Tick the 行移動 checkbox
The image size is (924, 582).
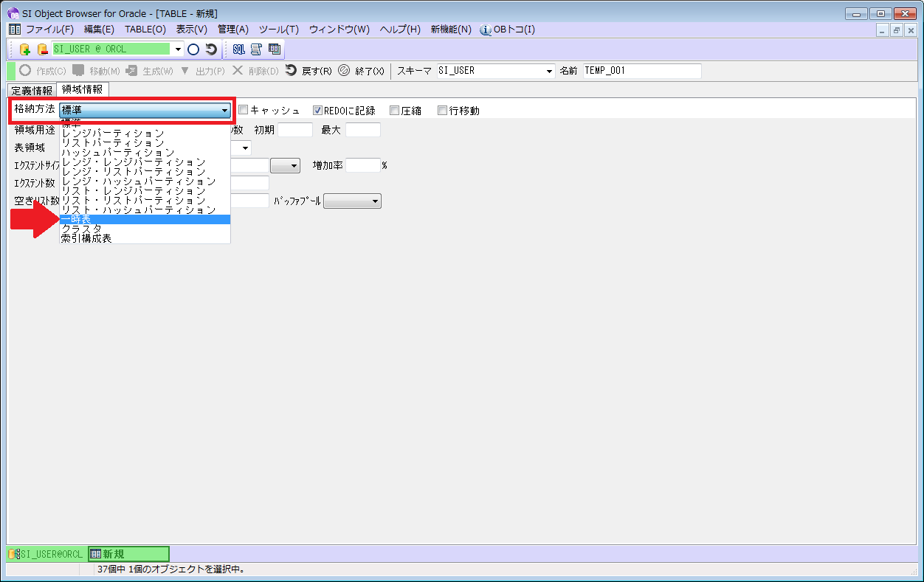point(443,111)
